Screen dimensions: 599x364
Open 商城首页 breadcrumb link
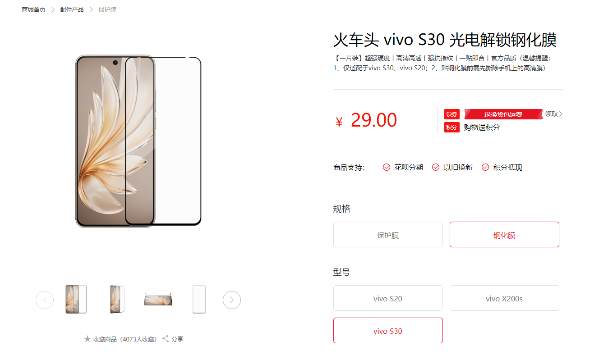pyautogui.click(x=34, y=9)
